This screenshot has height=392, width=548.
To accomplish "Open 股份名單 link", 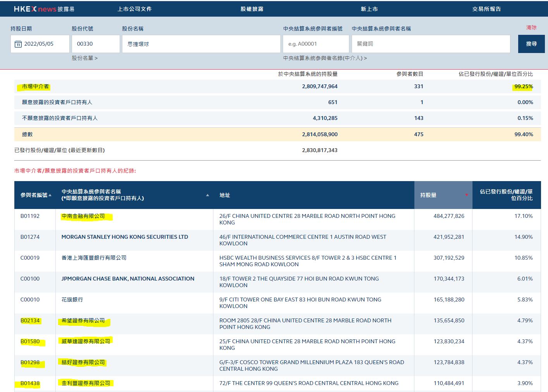I will tap(84, 58).
